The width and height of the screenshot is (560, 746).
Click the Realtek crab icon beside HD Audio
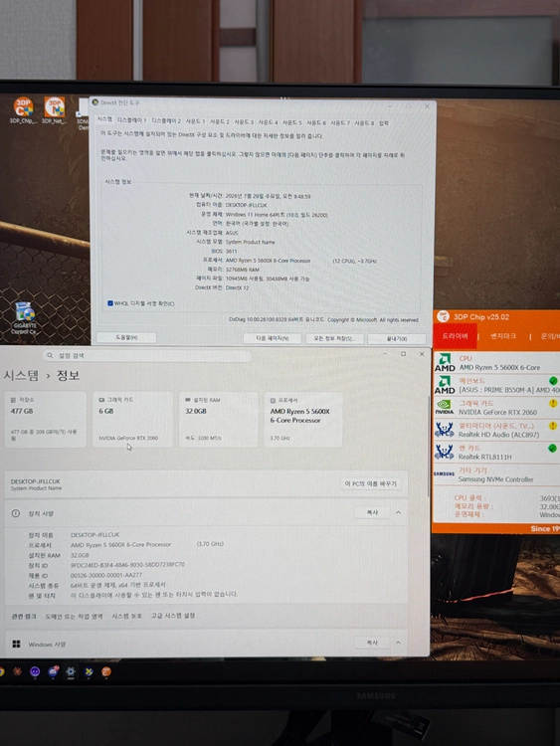(x=445, y=430)
